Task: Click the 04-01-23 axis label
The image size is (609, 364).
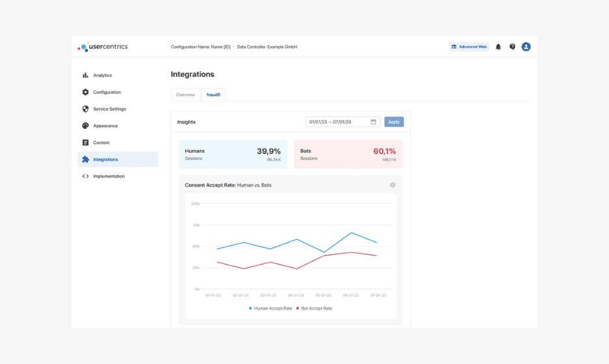Action: coord(295,295)
